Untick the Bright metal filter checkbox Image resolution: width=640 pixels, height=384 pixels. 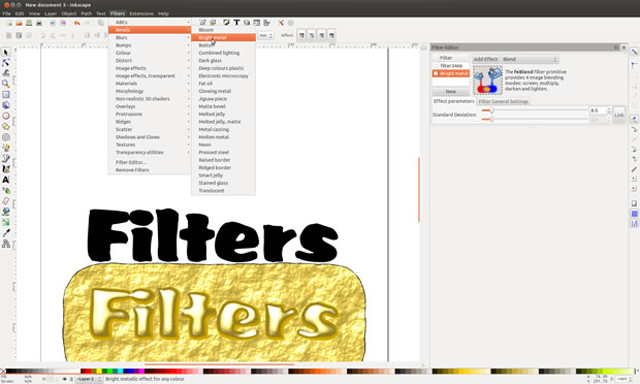[x=436, y=73]
